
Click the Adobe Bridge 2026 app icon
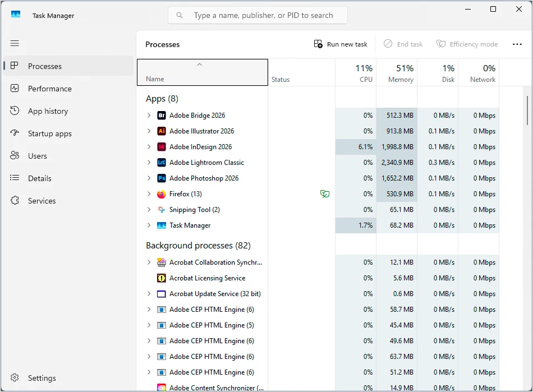[x=162, y=116]
